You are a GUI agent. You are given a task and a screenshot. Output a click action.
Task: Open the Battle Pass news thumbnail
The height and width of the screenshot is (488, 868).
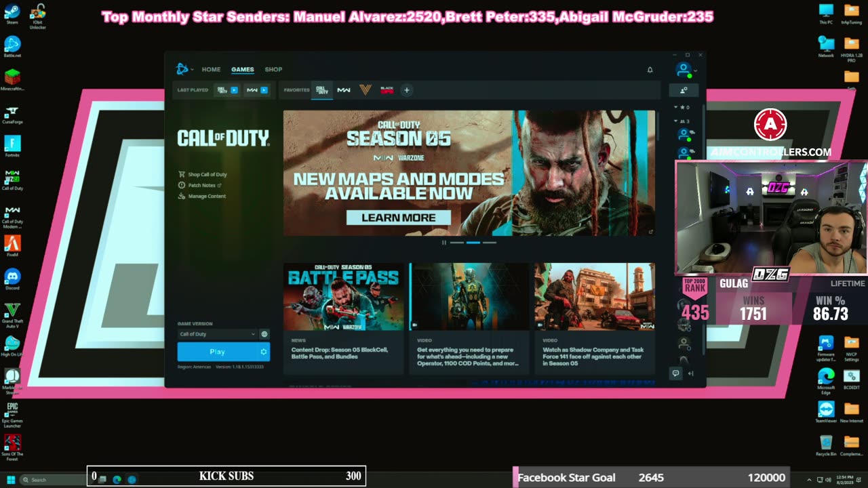(x=344, y=297)
